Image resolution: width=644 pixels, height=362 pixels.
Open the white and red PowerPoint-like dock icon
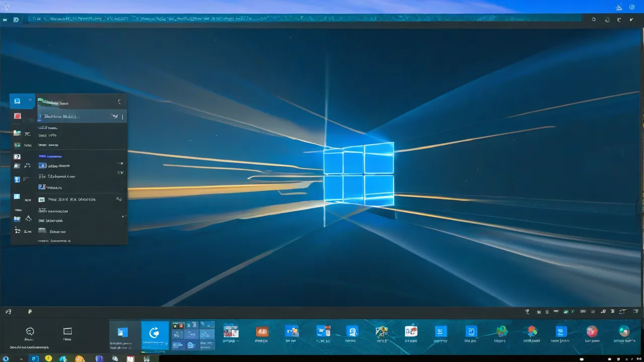(411, 331)
